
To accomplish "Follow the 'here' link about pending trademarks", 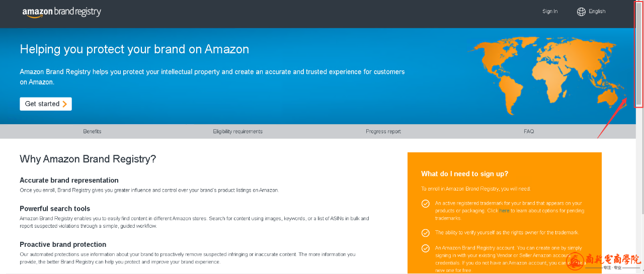I will 505,211.
